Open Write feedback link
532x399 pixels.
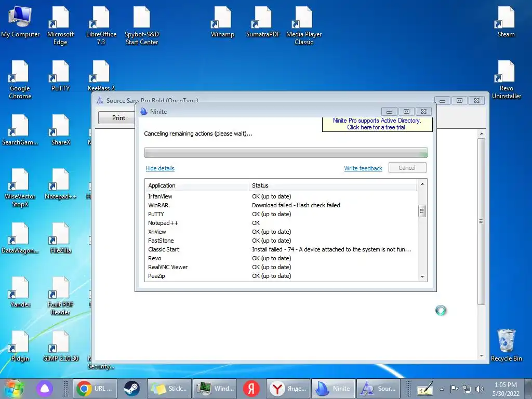tap(363, 168)
